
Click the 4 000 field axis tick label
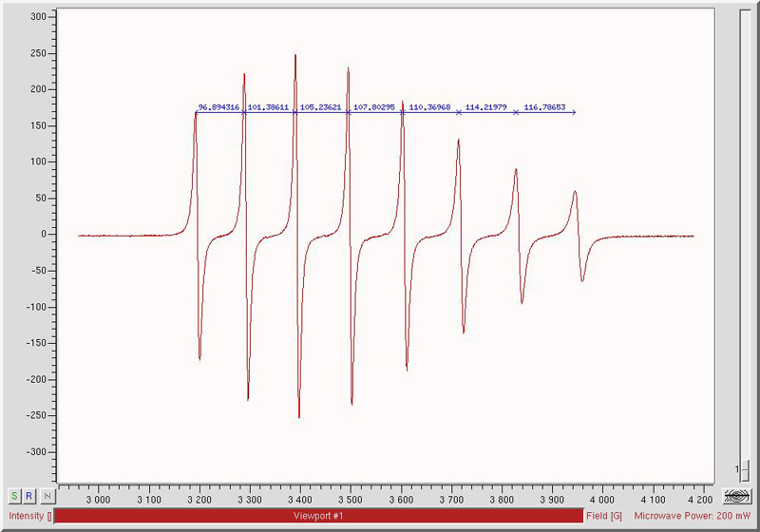[602, 500]
